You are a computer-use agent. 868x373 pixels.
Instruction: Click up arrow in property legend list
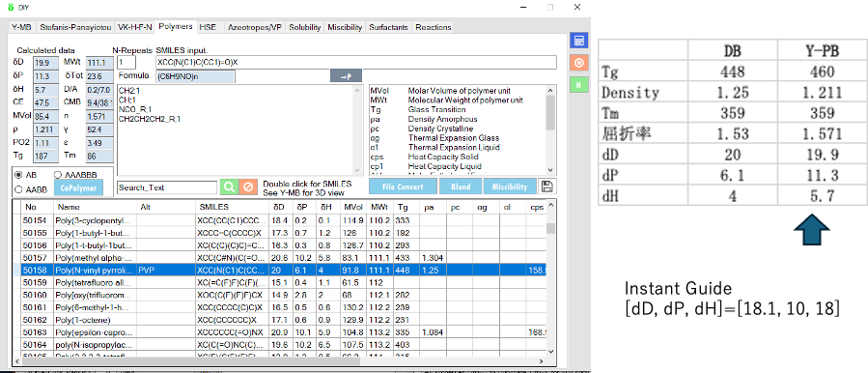click(549, 90)
